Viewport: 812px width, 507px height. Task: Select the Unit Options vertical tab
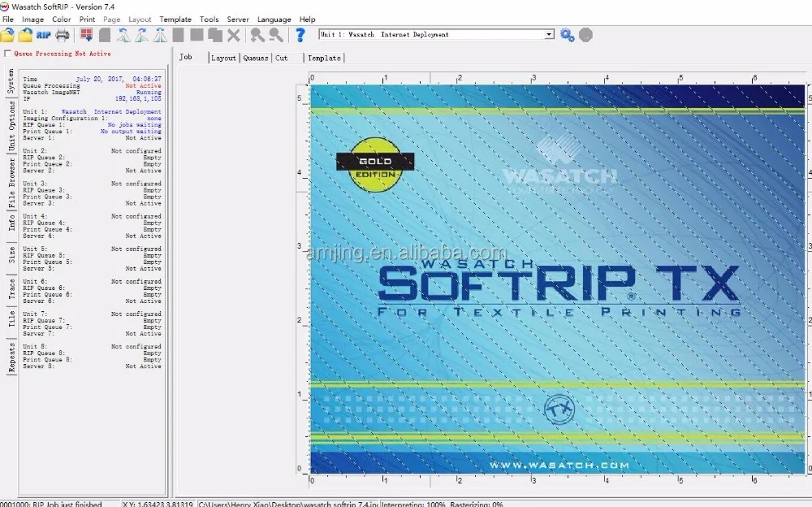tap(11, 127)
